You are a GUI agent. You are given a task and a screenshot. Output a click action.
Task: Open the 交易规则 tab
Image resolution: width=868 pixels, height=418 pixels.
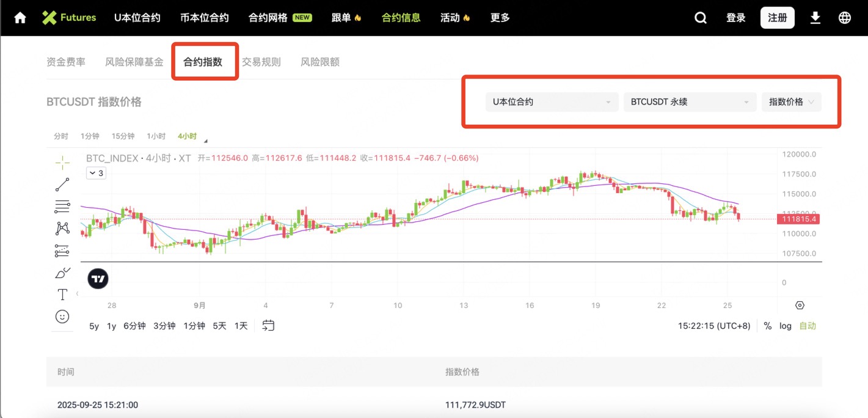(261, 62)
